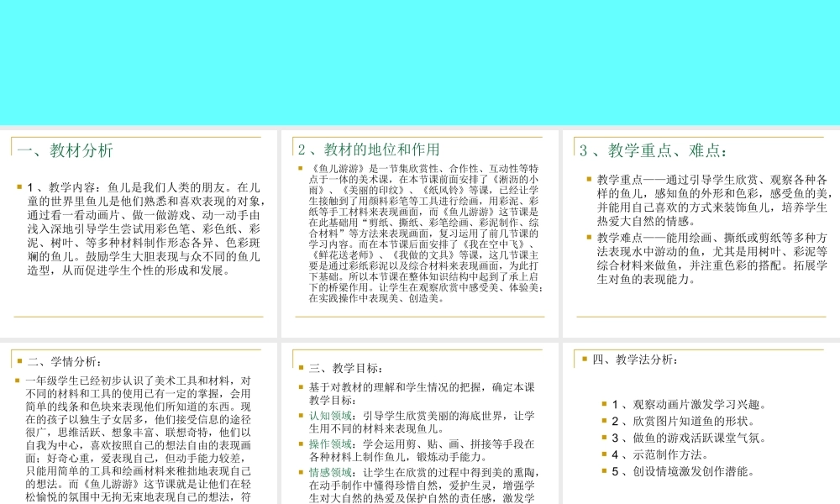Click the '《鱼儿游游》是一节' body paragraph
The height and width of the screenshot is (504, 840).
[x=426, y=233]
